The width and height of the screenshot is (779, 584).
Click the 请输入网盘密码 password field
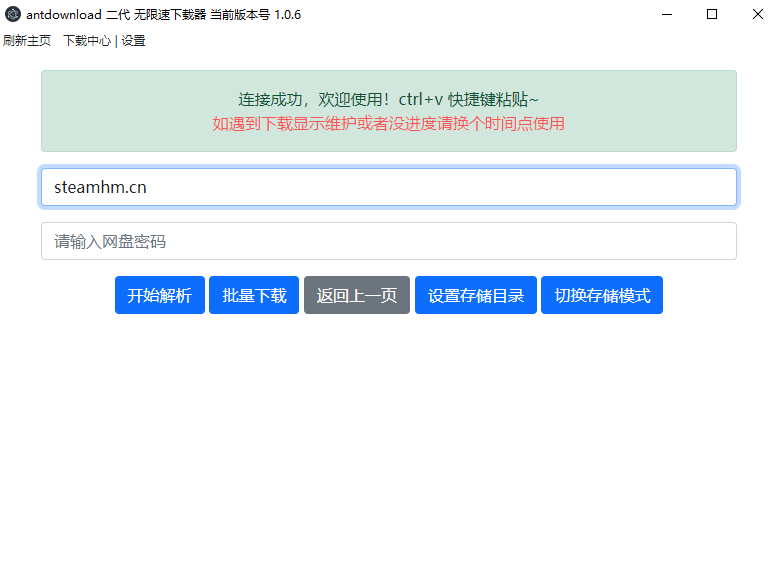388,241
